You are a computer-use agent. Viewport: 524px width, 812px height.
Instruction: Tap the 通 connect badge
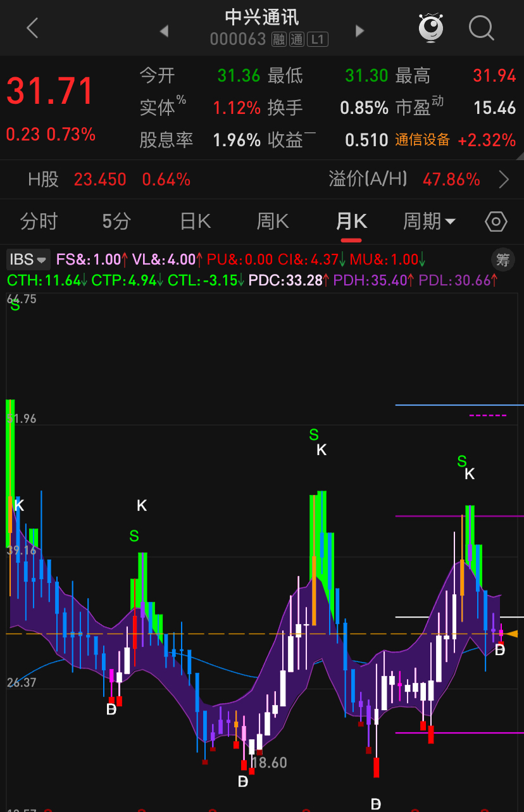(x=297, y=40)
